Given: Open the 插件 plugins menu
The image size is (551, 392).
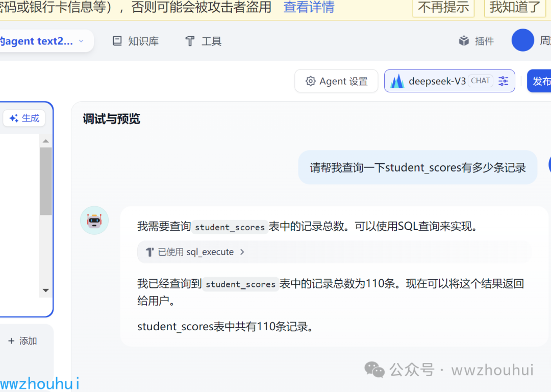Looking at the screenshot, I should click(476, 41).
